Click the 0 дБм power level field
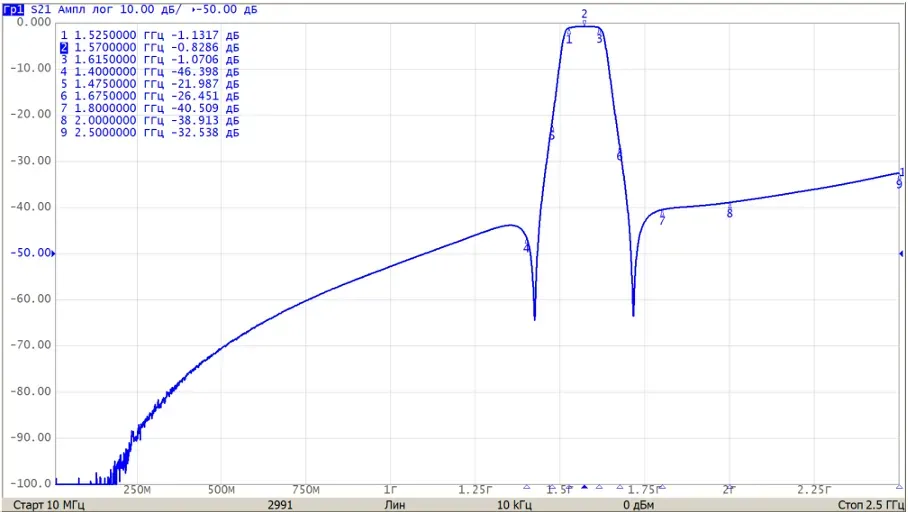 (x=639, y=505)
